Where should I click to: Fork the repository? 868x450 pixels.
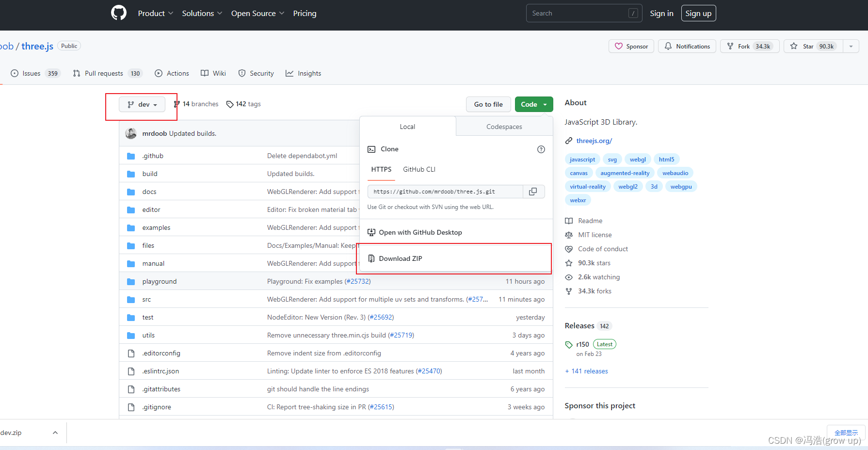point(750,46)
